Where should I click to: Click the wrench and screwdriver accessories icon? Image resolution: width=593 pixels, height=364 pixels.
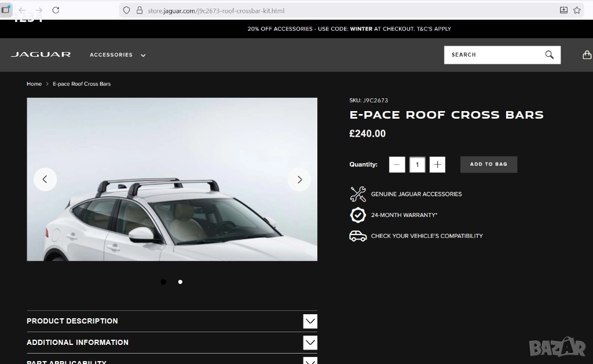[358, 194]
